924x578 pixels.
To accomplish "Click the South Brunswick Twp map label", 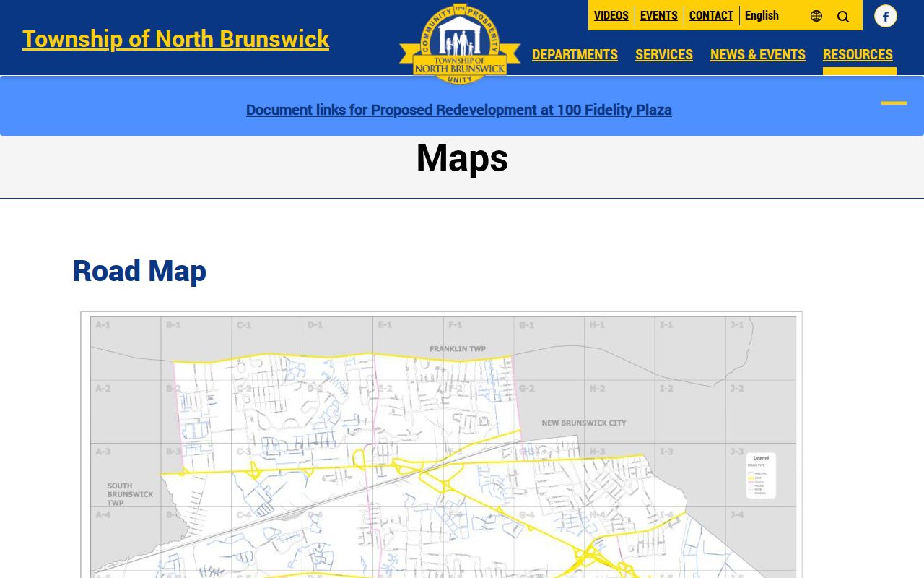I will tap(130, 494).
